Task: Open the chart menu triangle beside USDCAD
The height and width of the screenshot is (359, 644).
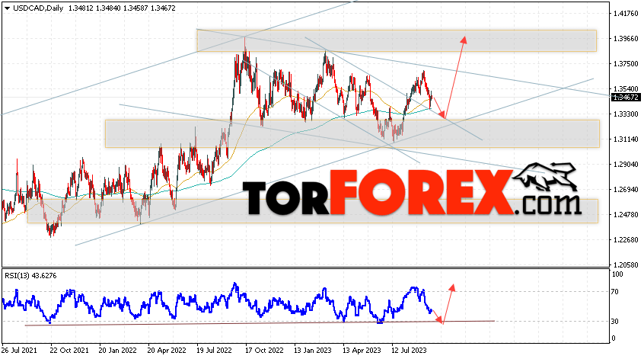Action: 7,8
